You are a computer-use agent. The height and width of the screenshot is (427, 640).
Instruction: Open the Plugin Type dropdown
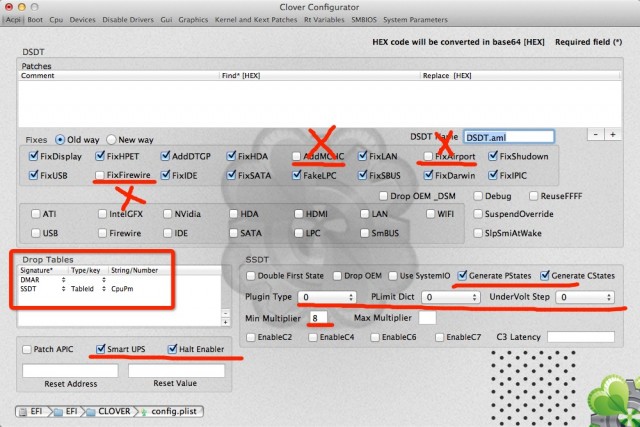tap(327, 297)
